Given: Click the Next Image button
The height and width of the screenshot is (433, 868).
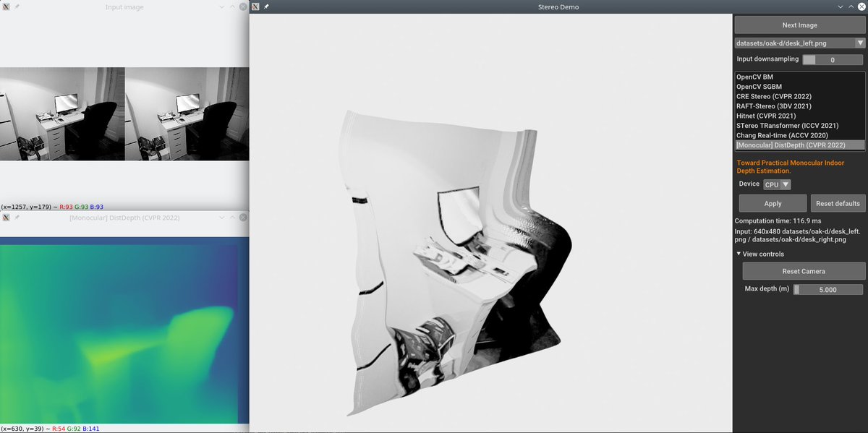Looking at the screenshot, I should [x=799, y=25].
